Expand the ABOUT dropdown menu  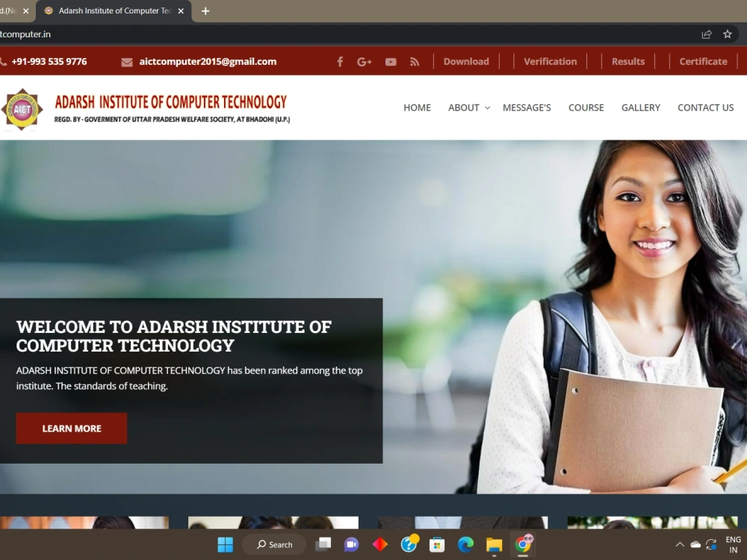coord(469,108)
